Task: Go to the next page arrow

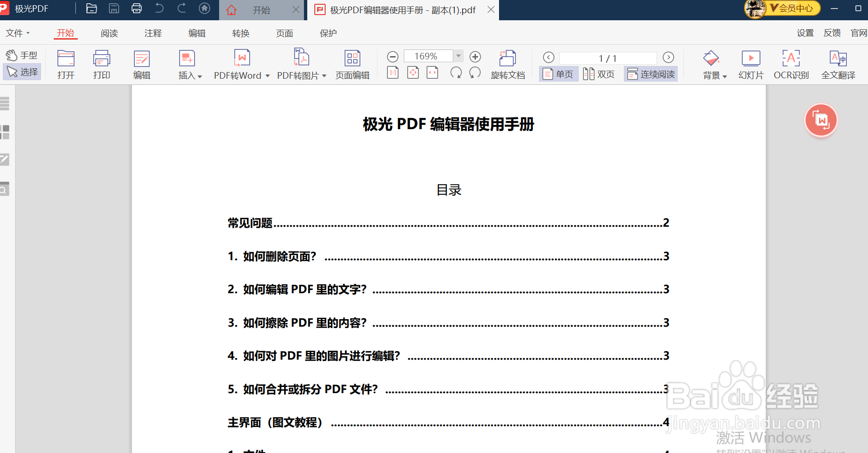Action: coord(668,58)
